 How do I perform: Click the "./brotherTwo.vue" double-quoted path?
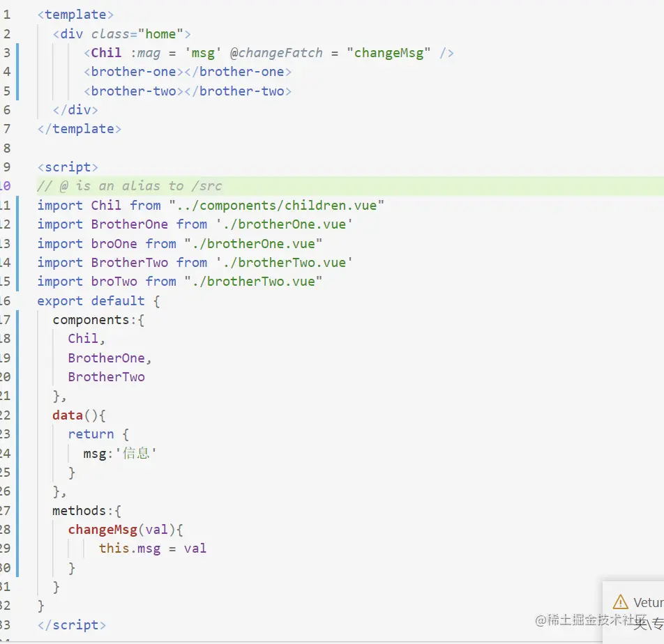pos(253,282)
